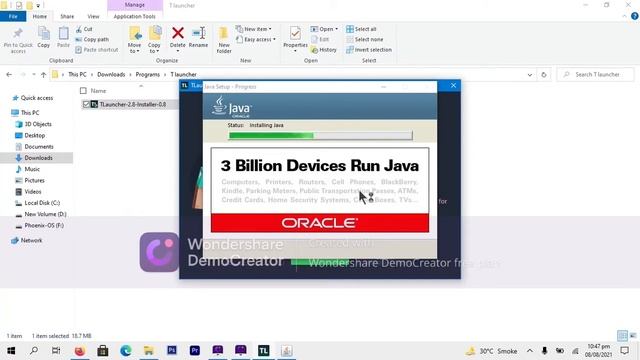The image size is (640, 360).
Task: Select Local Disk (C:) in sidebar
Action: pyautogui.click(x=42, y=203)
